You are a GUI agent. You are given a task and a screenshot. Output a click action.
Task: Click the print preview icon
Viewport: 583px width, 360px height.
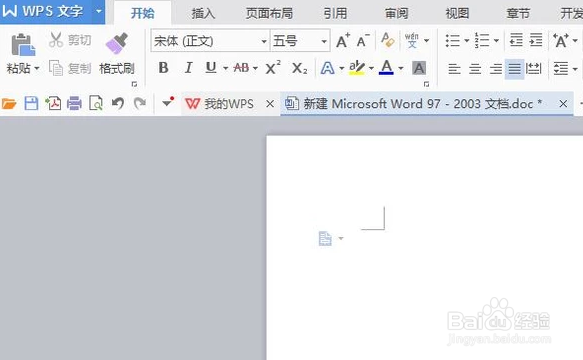click(96, 103)
